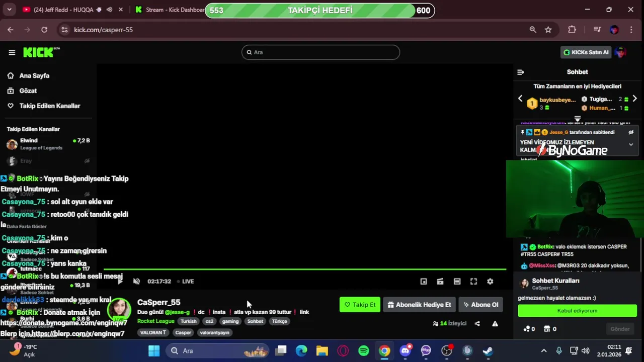Click the address bar kick.com/casperr-55
The image size is (644, 362).
pyautogui.click(x=103, y=30)
